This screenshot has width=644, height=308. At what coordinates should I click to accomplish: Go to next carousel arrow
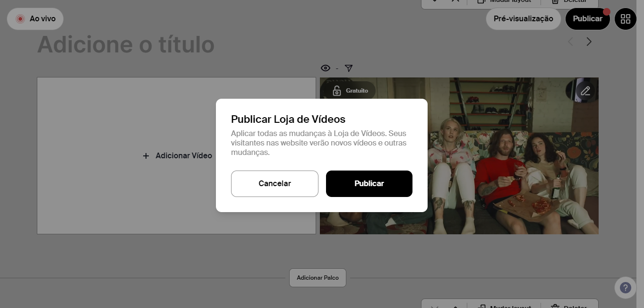589,42
